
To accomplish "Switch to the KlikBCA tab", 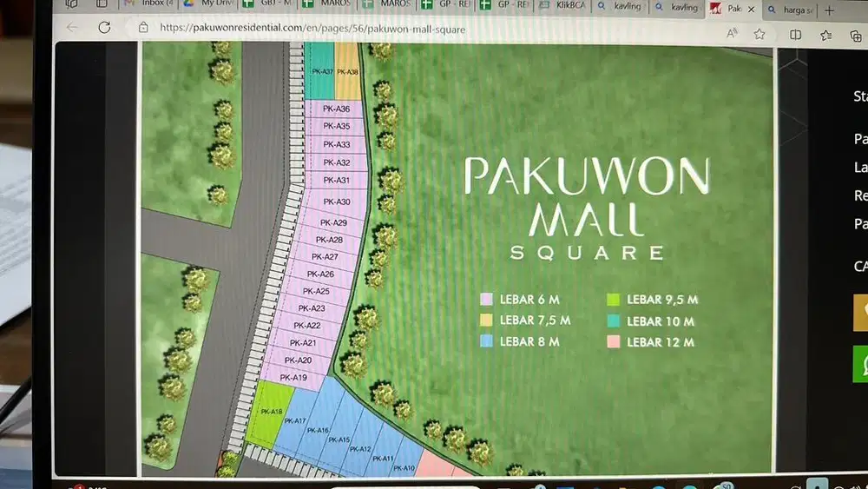I will coord(563,5).
